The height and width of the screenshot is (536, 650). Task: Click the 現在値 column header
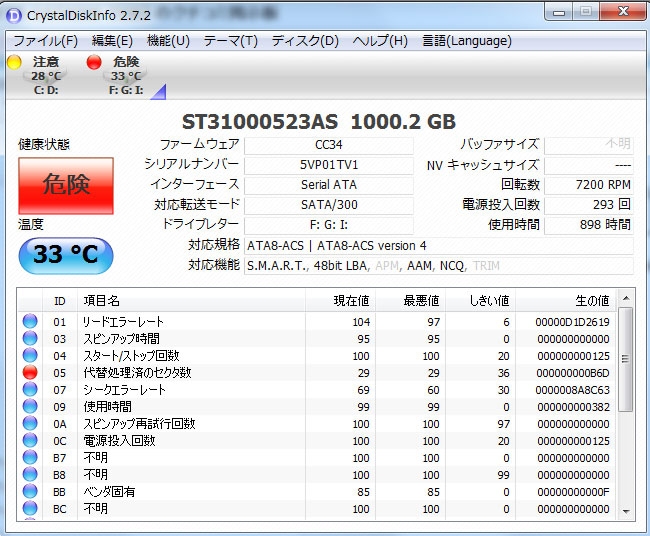tap(340, 301)
